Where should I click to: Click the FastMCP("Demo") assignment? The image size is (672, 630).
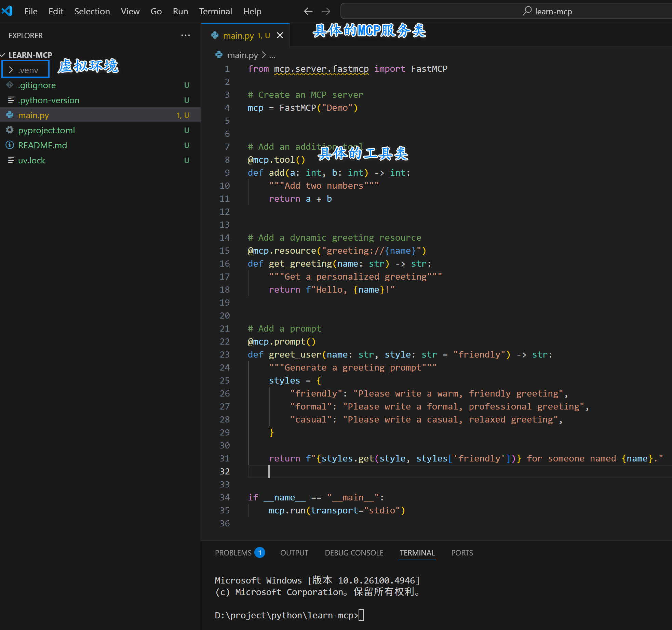coord(303,108)
